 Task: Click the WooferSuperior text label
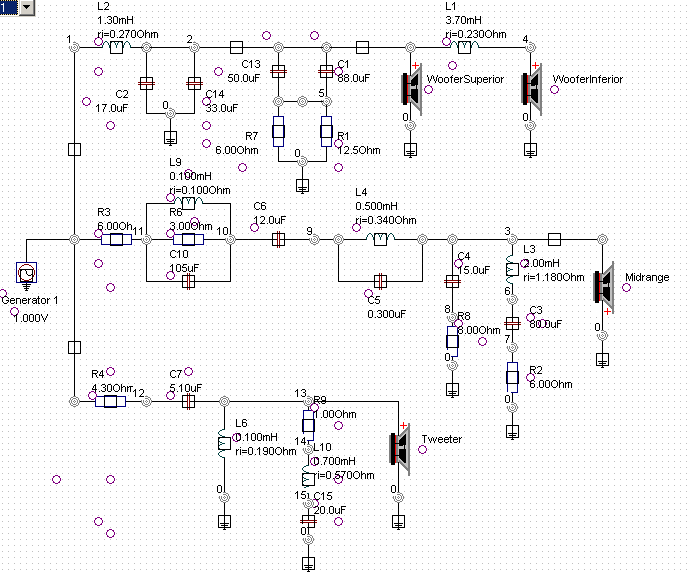point(465,79)
